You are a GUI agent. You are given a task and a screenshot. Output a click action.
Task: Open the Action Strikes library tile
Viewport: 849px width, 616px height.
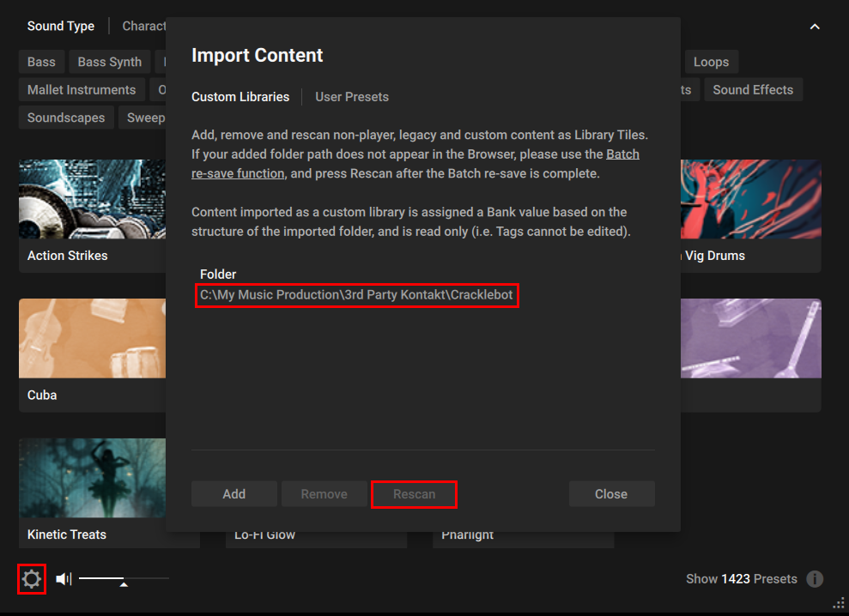[x=93, y=214]
